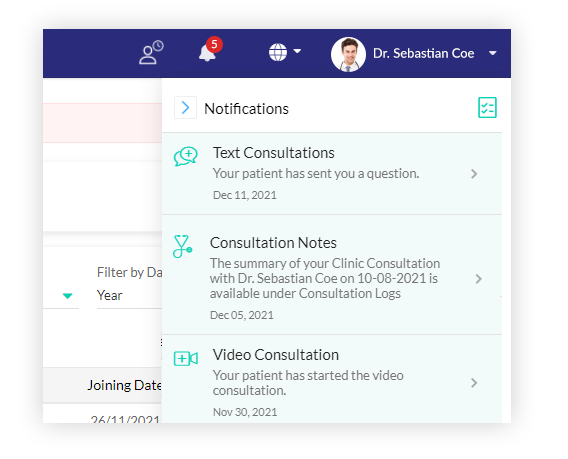The width and height of the screenshot is (568, 459).
Task: Click Dr. Sebastian Coe's profile photo
Action: pyautogui.click(x=348, y=54)
